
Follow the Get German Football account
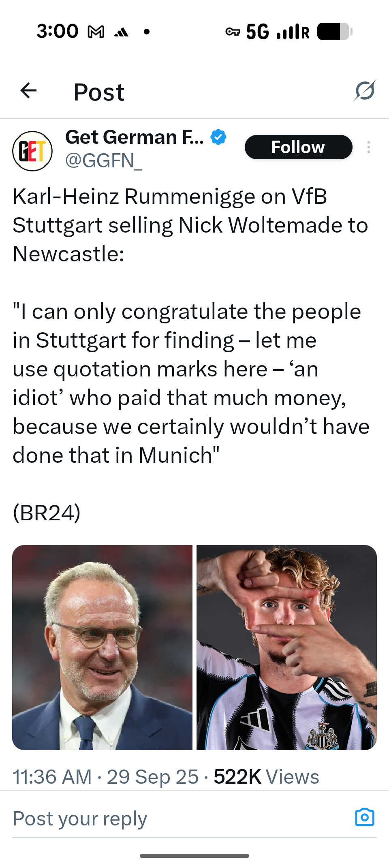pyautogui.click(x=298, y=147)
